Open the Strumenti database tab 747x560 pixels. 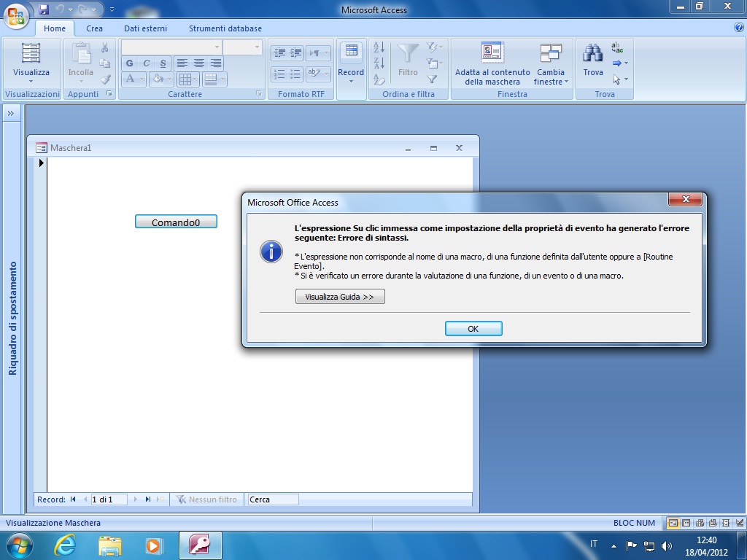(225, 28)
